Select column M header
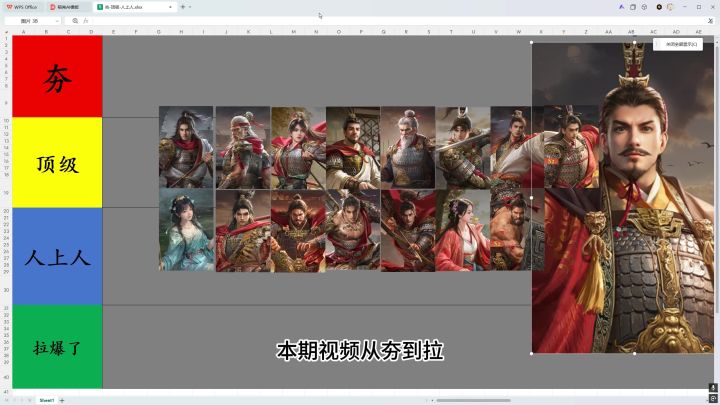 (293, 32)
